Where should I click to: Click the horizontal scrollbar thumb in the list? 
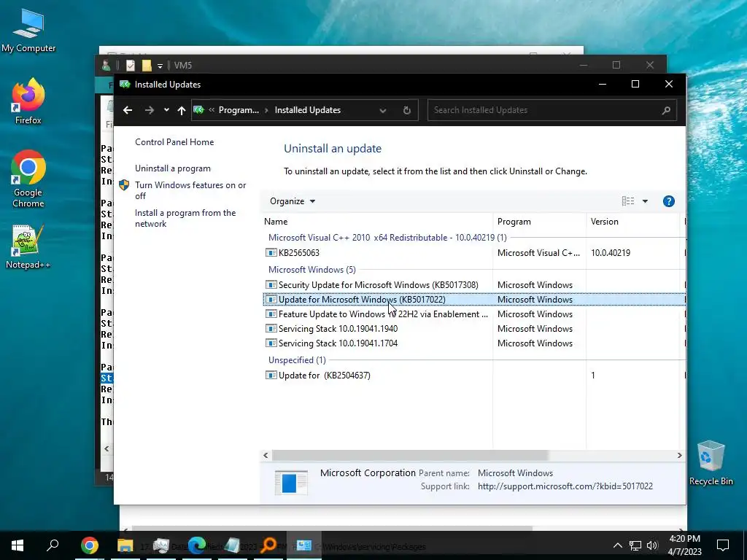coord(410,455)
